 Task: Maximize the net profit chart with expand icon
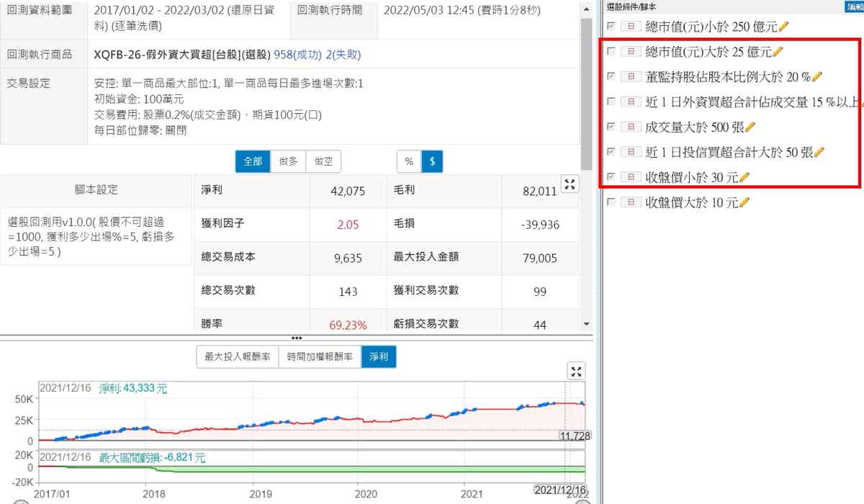click(575, 372)
